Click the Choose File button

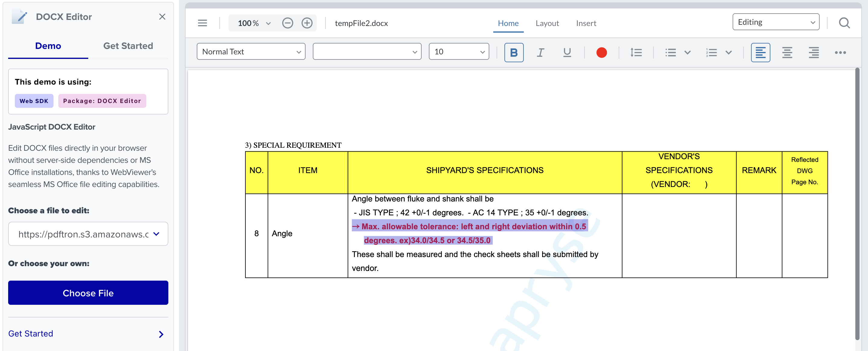click(88, 293)
